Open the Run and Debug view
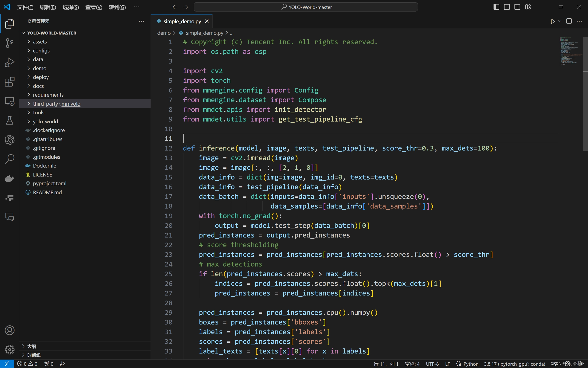This screenshot has width=588, height=368. 9,62
